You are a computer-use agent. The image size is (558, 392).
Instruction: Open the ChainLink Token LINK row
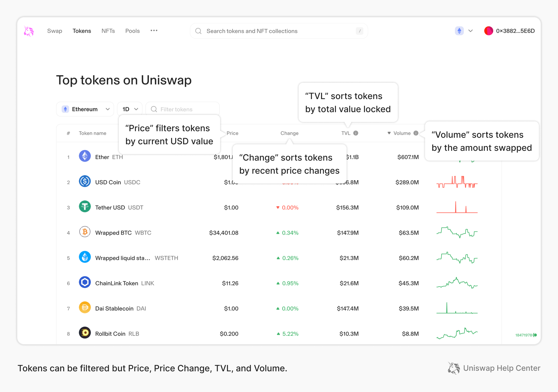coord(279,283)
